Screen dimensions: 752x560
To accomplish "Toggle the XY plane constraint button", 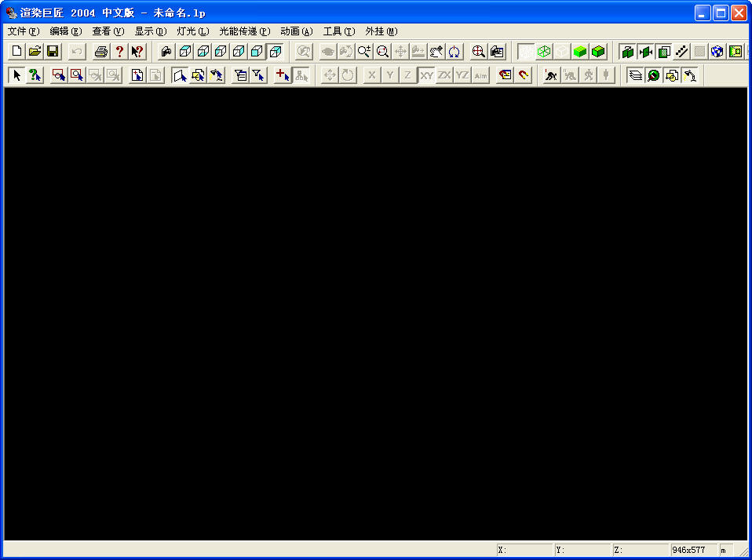I will (x=426, y=75).
